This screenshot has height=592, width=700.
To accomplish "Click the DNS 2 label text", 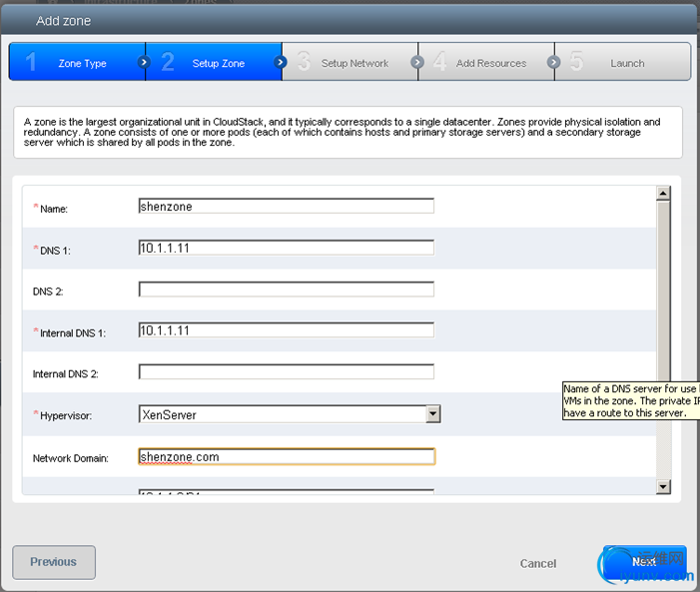I will click(x=48, y=292).
